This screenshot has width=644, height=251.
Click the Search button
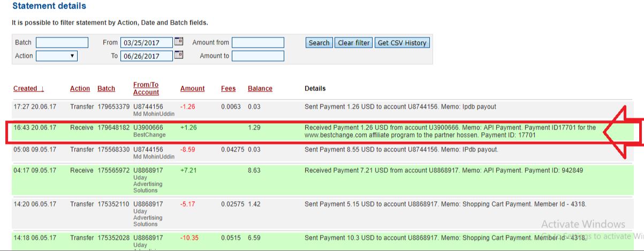(x=319, y=43)
